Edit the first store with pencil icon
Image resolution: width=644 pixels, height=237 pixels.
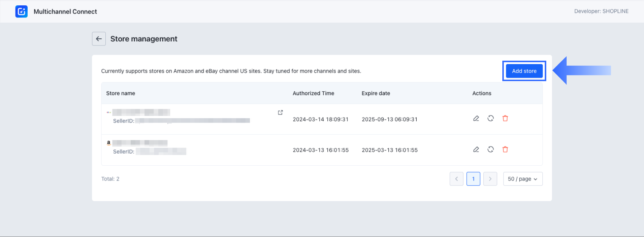pyautogui.click(x=476, y=118)
